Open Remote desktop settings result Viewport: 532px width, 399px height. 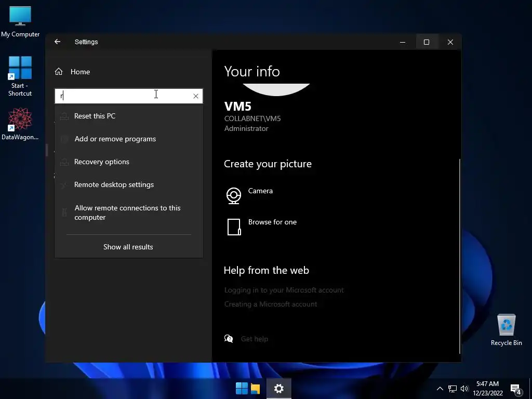(x=129, y=184)
